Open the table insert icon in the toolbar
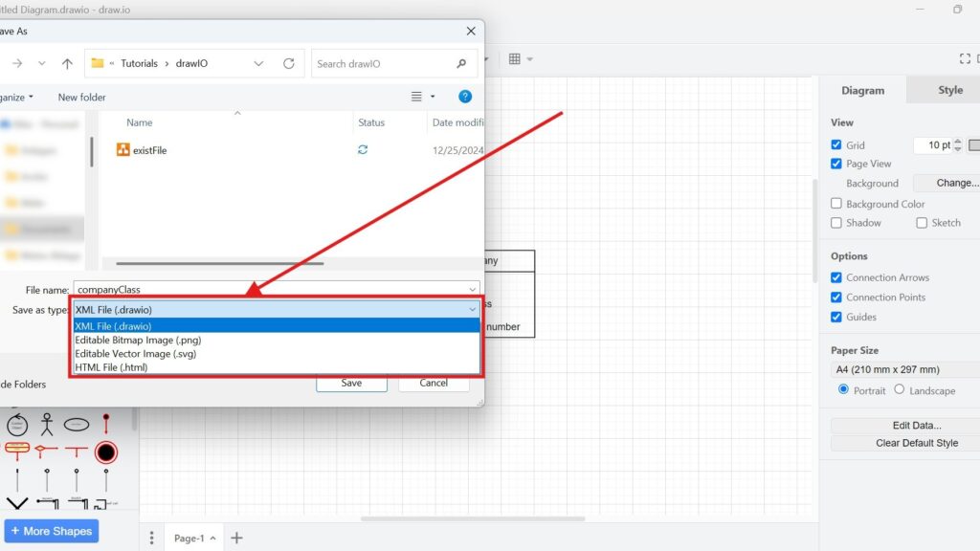 pyautogui.click(x=515, y=58)
